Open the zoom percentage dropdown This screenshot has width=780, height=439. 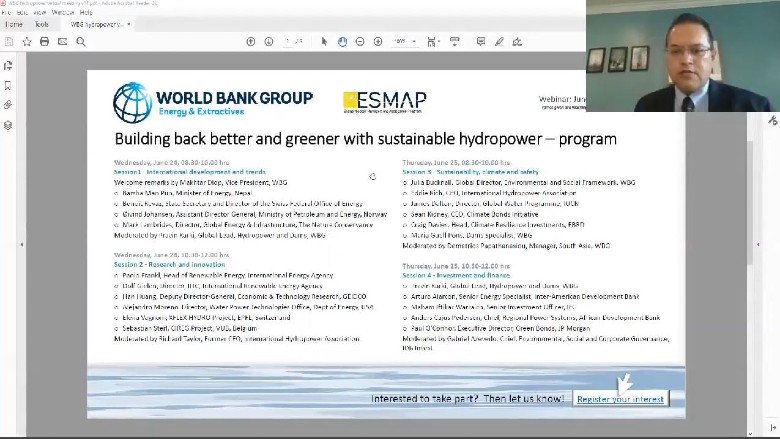pos(414,42)
